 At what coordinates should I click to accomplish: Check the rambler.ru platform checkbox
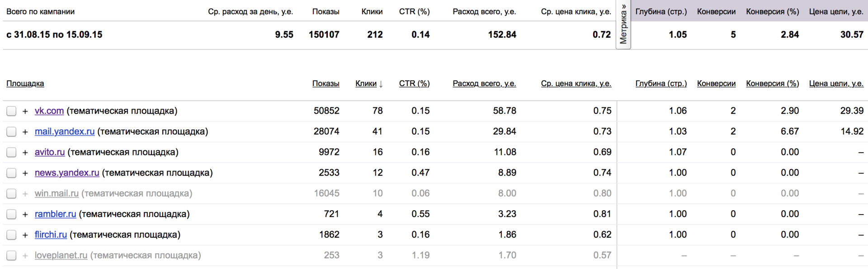pyautogui.click(x=11, y=214)
